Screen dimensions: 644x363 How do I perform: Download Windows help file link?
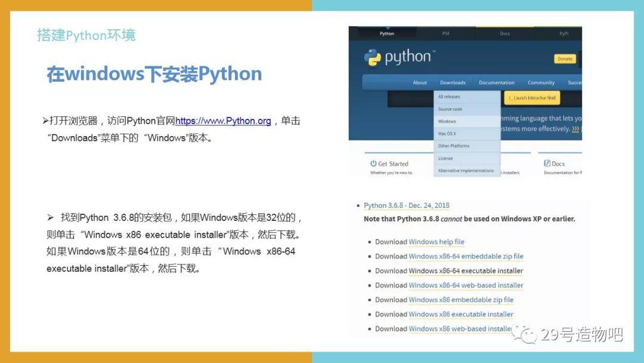(x=436, y=242)
